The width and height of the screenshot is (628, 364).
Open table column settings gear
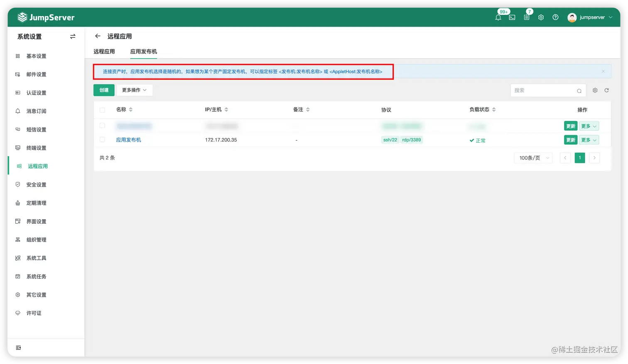click(595, 90)
